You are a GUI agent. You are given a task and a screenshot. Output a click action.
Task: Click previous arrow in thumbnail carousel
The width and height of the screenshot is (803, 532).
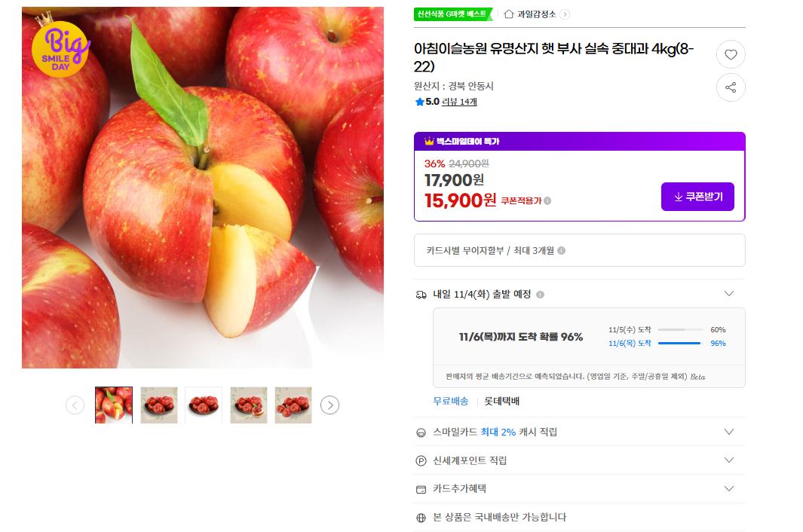point(75,405)
